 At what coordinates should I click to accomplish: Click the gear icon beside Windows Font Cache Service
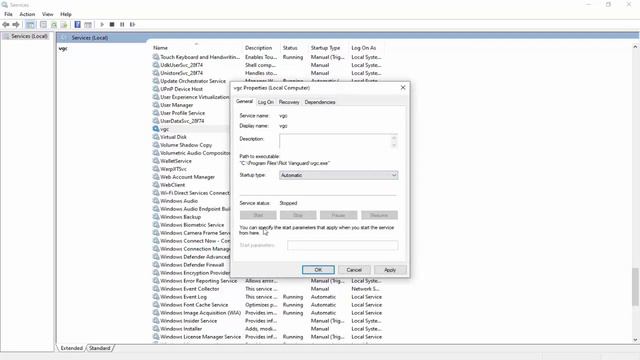[156, 304]
